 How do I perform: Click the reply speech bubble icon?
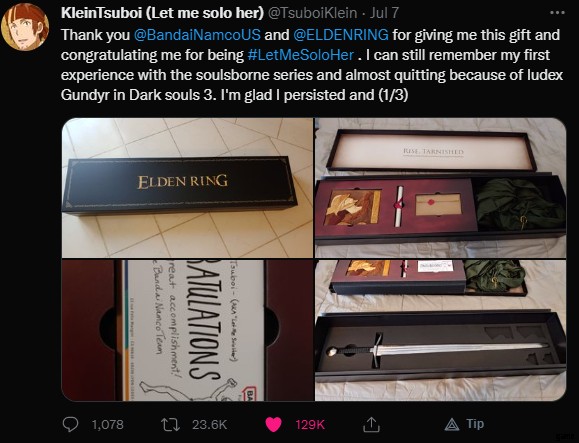[x=70, y=425]
